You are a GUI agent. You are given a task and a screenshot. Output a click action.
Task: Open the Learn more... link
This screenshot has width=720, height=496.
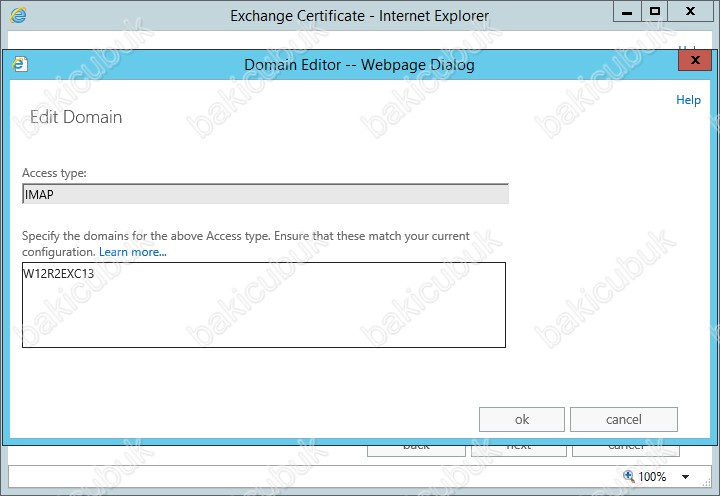[x=133, y=252]
